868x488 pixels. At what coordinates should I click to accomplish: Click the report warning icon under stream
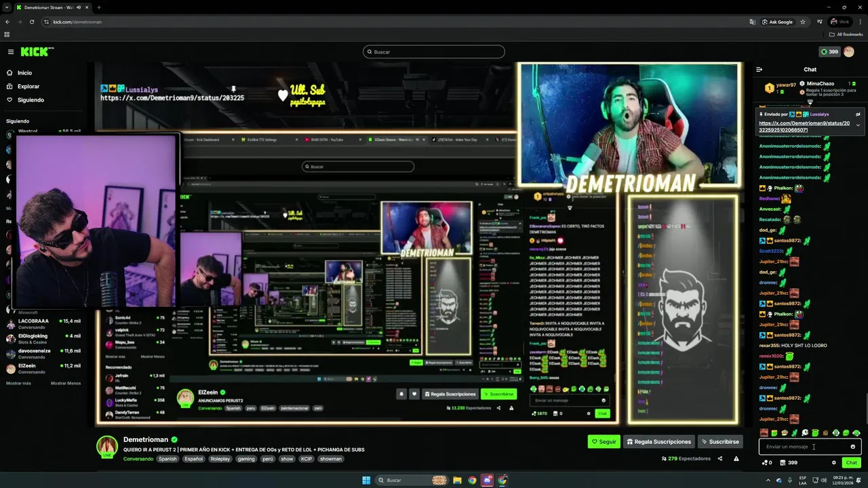point(736,458)
